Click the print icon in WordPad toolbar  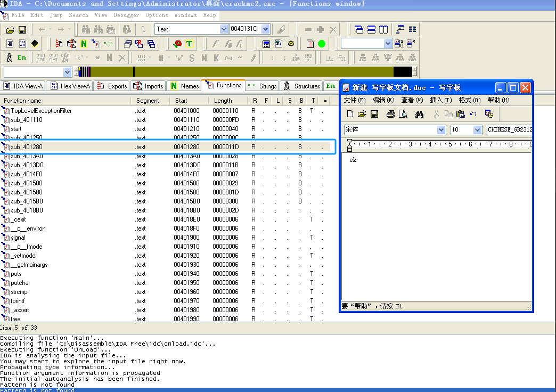coord(391,114)
